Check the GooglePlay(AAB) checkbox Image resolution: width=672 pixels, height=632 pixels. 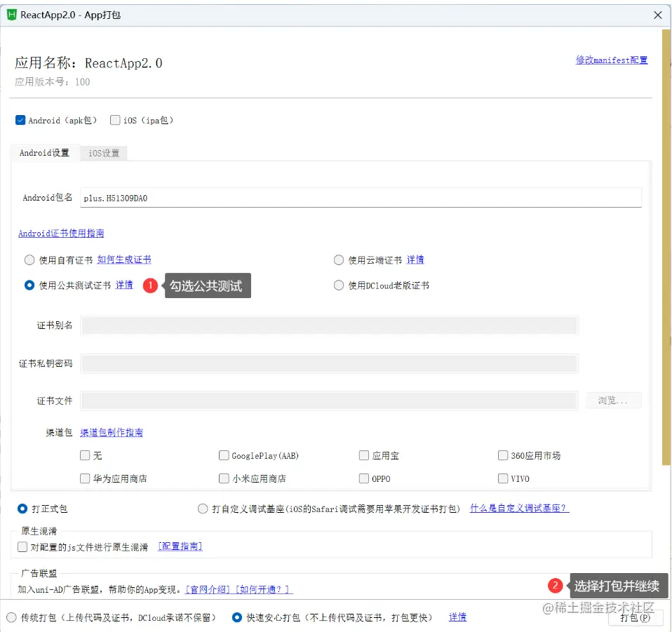[x=224, y=455]
